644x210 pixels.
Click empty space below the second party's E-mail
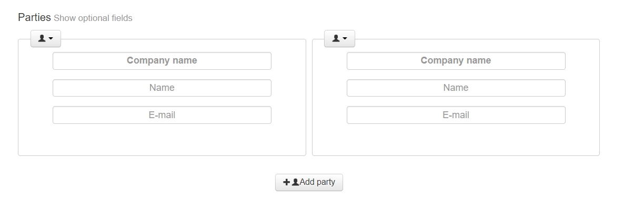(x=456, y=140)
